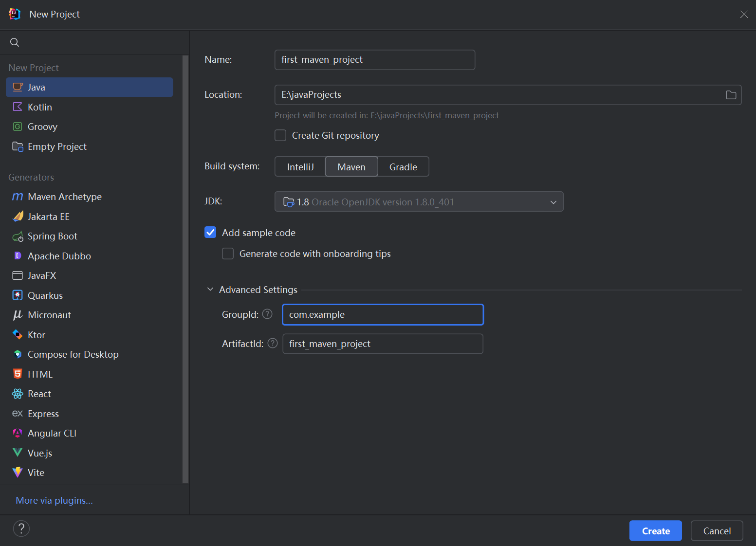Enable Generate code with onboarding tips
Viewport: 756px width, 546px height.
coord(228,254)
